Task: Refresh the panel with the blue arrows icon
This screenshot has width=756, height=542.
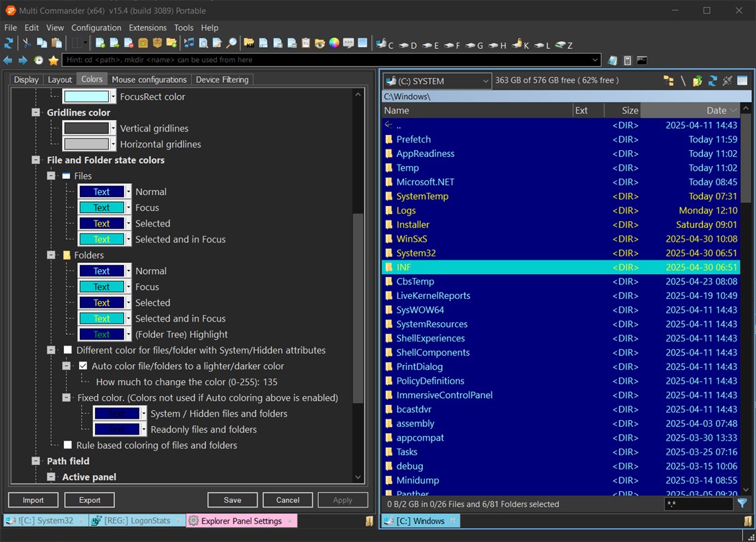Action: (x=712, y=80)
